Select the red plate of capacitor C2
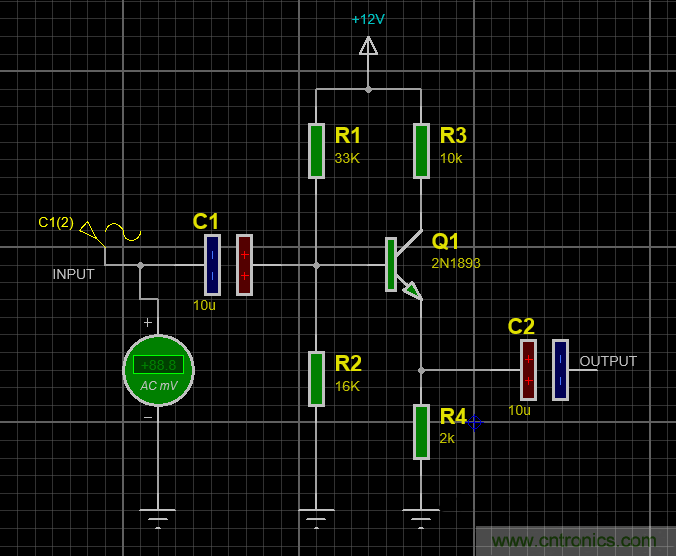This screenshot has height=556, width=676. coord(528,369)
